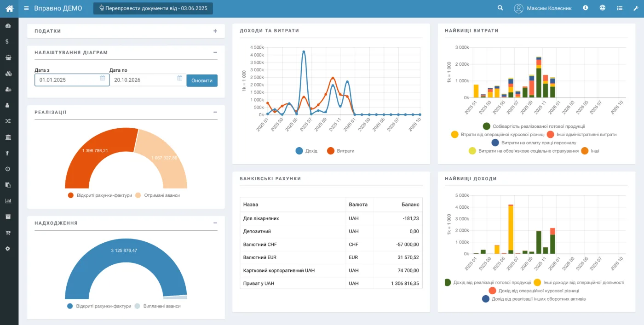The height and width of the screenshot is (325, 644).
Task: Open the settings gear icon in sidebar
Action: click(x=8, y=249)
